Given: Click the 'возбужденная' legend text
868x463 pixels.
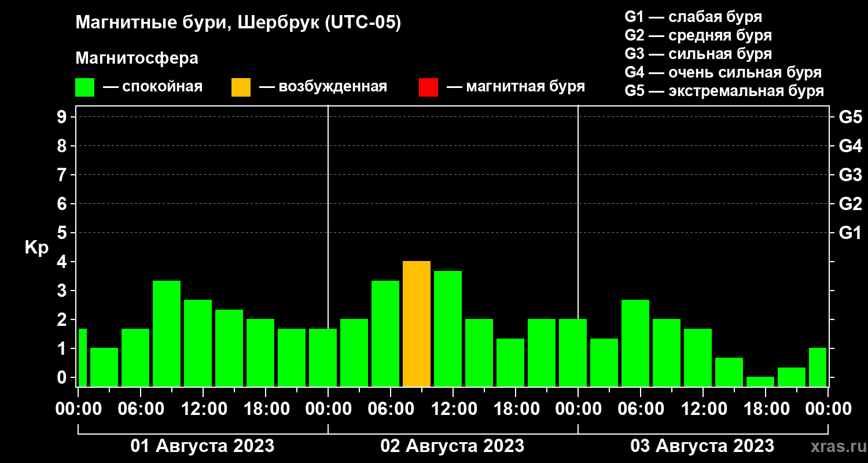Looking at the screenshot, I should (332, 87).
